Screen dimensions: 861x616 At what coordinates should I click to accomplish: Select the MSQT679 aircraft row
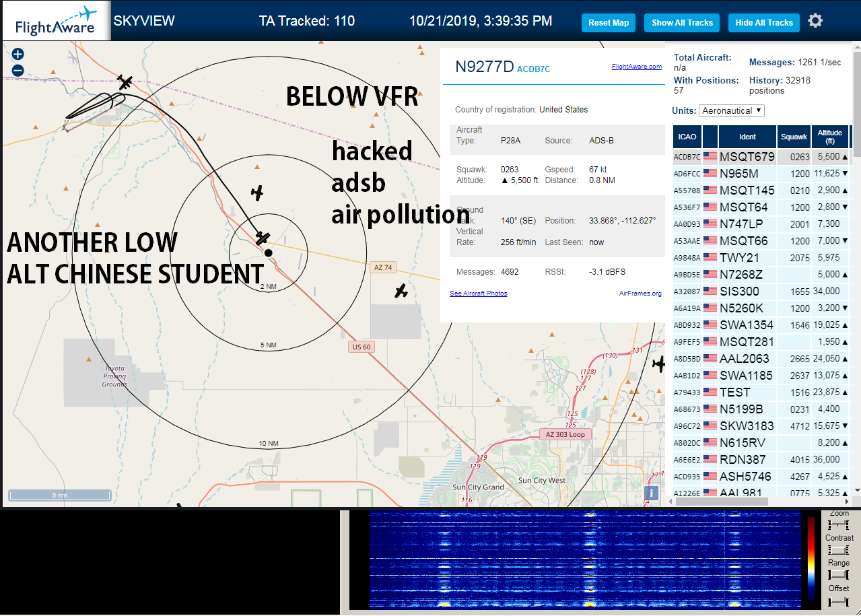pos(761,156)
